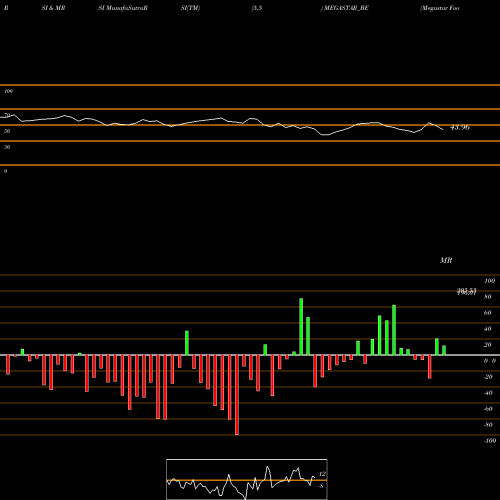The height and width of the screenshot is (500, 500).
Task: Click the longest red MR bar
Action: pos(237,395)
